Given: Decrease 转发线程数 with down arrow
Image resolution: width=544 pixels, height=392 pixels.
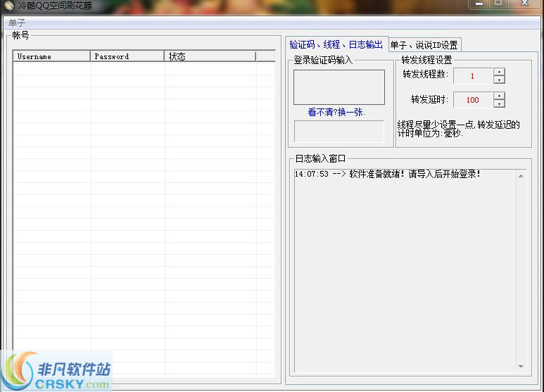Looking at the screenshot, I should pyautogui.click(x=499, y=80).
